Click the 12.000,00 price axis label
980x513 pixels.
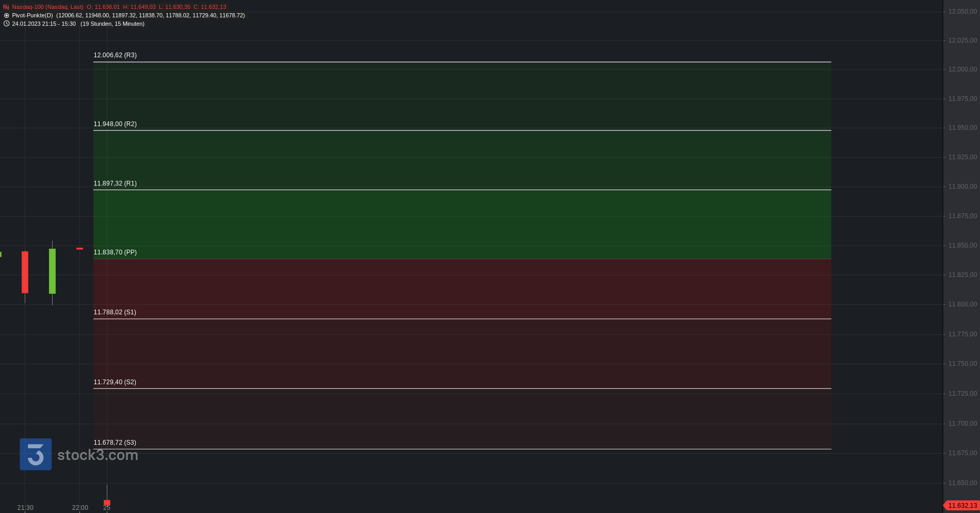click(963, 69)
